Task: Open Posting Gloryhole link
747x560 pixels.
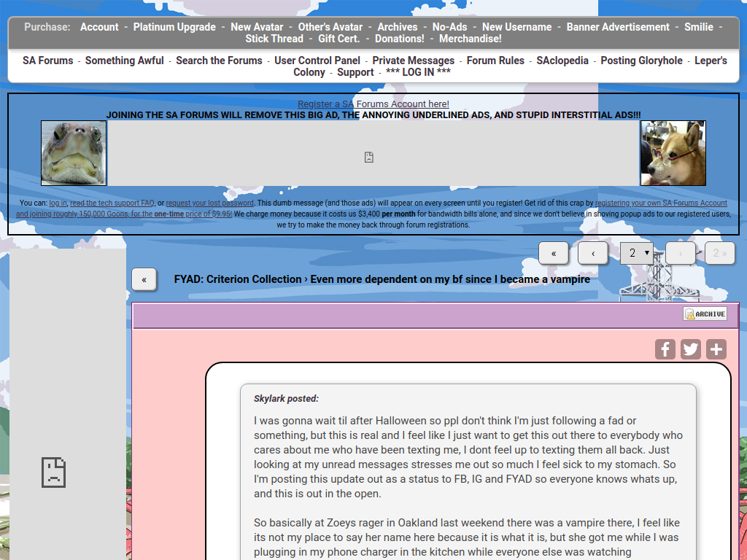Action: (641, 61)
